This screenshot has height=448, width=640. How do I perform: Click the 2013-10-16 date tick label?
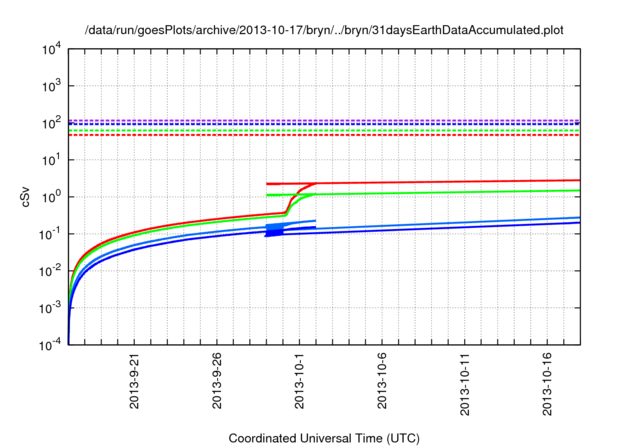547,384
